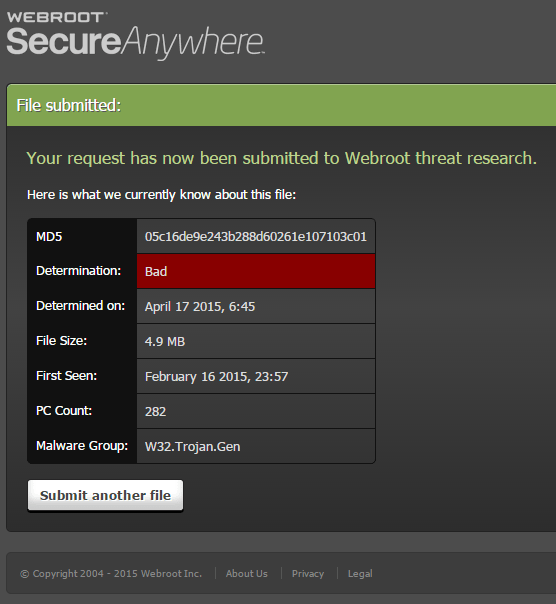Click the request submitted confirmation message
Screen dimensions: 556x604
click(282, 158)
